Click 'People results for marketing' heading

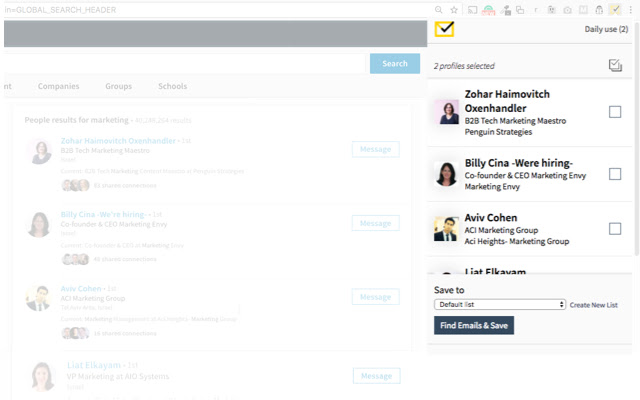(x=76, y=120)
